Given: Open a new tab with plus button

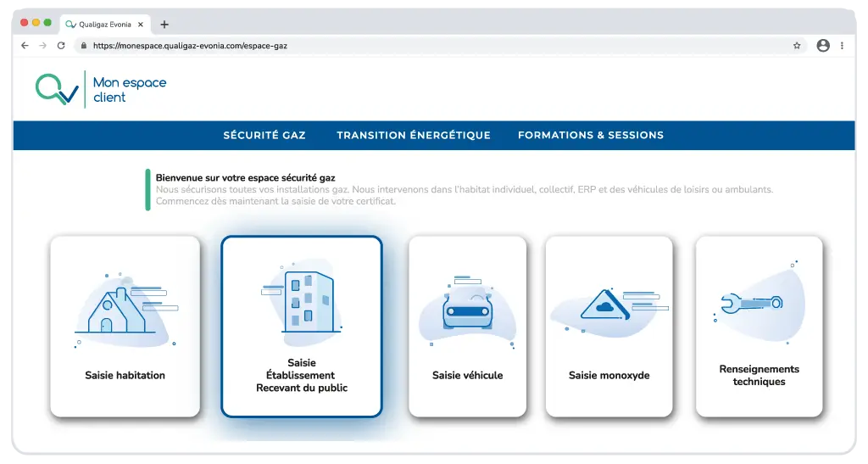Looking at the screenshot, I should click(x=164, y=25).
